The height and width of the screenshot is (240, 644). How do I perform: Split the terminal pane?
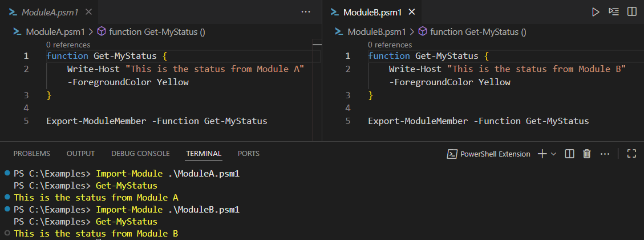pyautogui.click(x=569, y=154)
